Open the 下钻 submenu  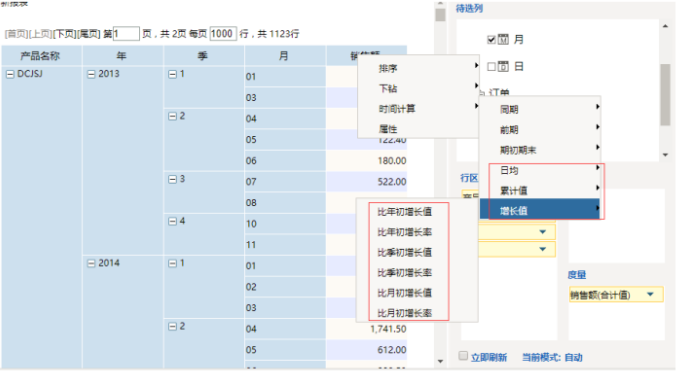pos(418,88)
